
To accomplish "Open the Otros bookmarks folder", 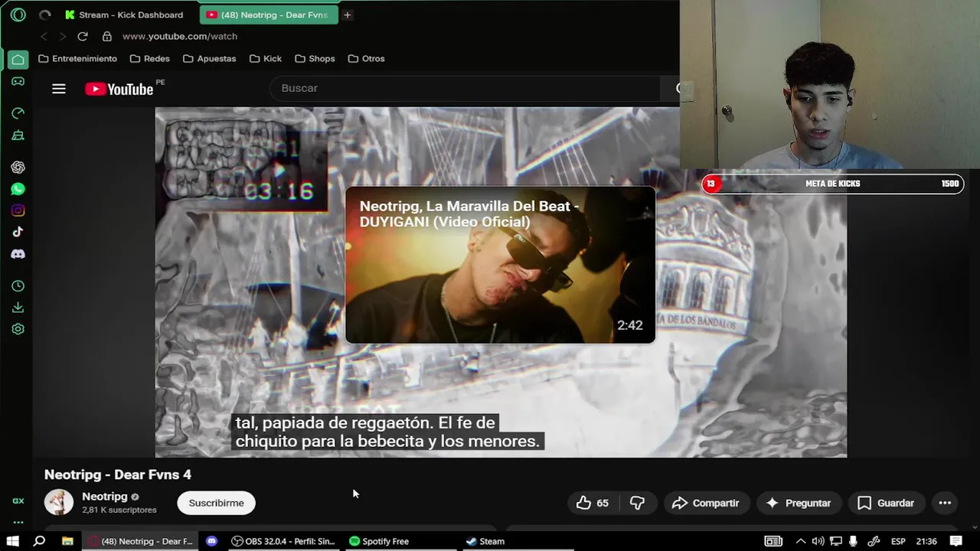I will [366, 58].
